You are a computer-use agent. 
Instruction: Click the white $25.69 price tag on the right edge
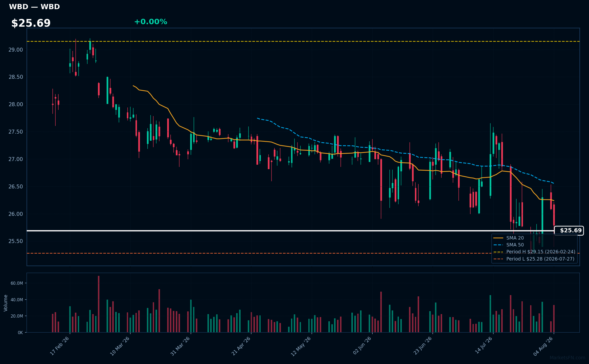coord(569,231)
